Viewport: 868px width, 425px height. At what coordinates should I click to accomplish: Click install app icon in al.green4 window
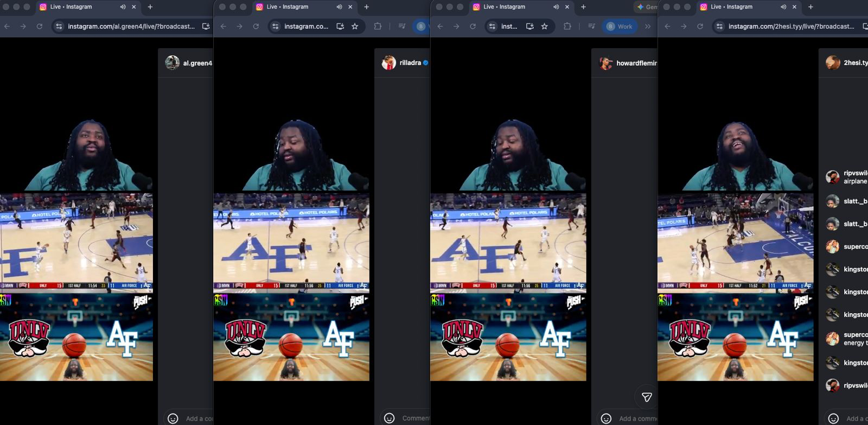coord(206,26)
